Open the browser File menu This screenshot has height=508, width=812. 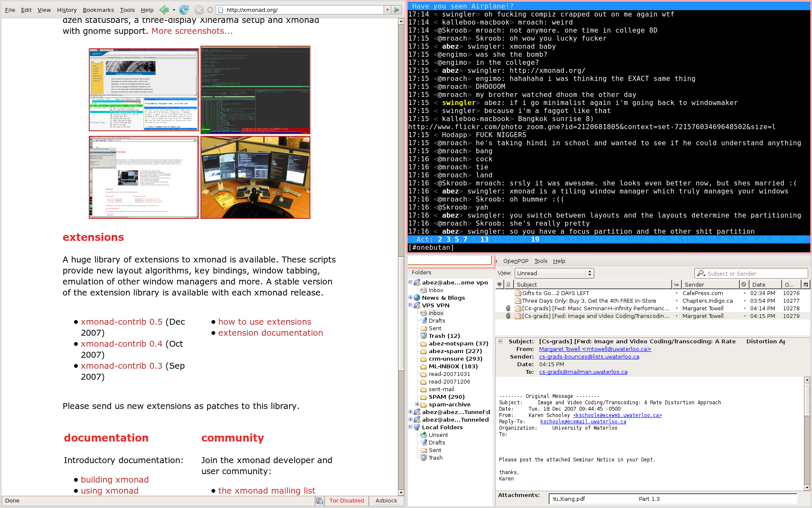click(10, 10)
